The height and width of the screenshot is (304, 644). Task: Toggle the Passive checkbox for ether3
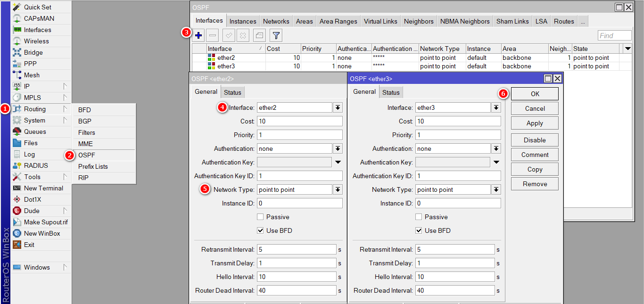pos(418,217)
